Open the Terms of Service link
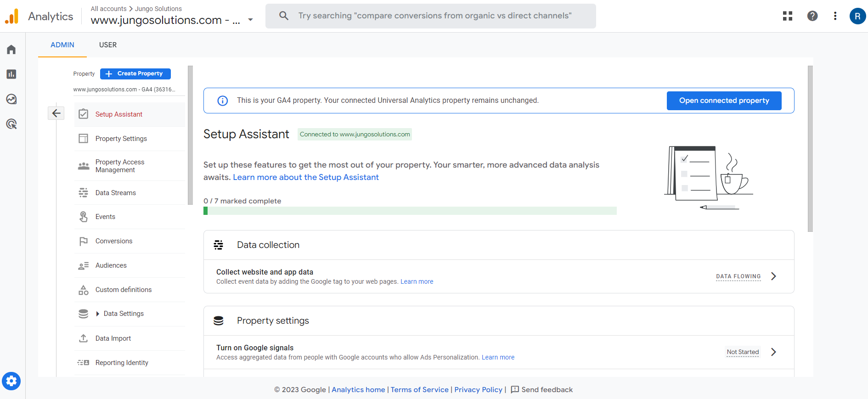Image resolution: width=868 pixels, height=399 pixels. [420, 389]
